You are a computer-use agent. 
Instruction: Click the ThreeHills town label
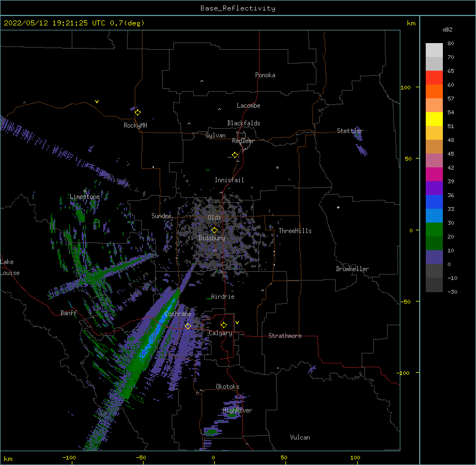click(x=295, y=231)
